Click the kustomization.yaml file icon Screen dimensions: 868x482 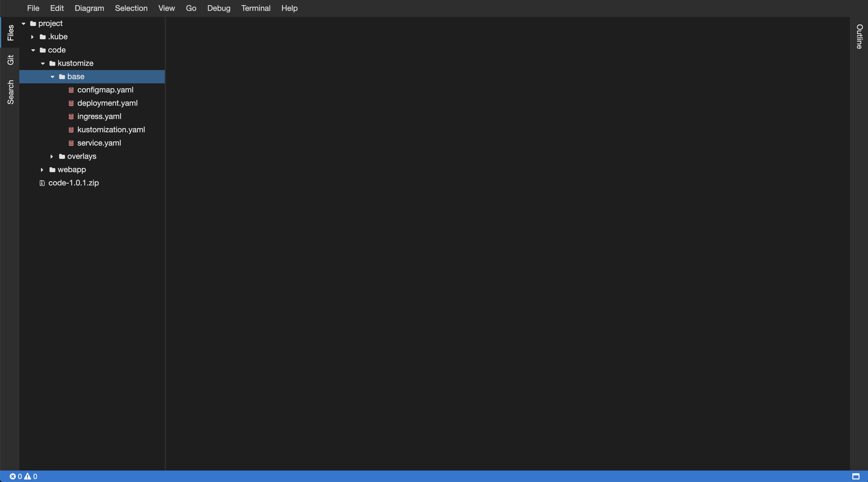coord(71,130)
